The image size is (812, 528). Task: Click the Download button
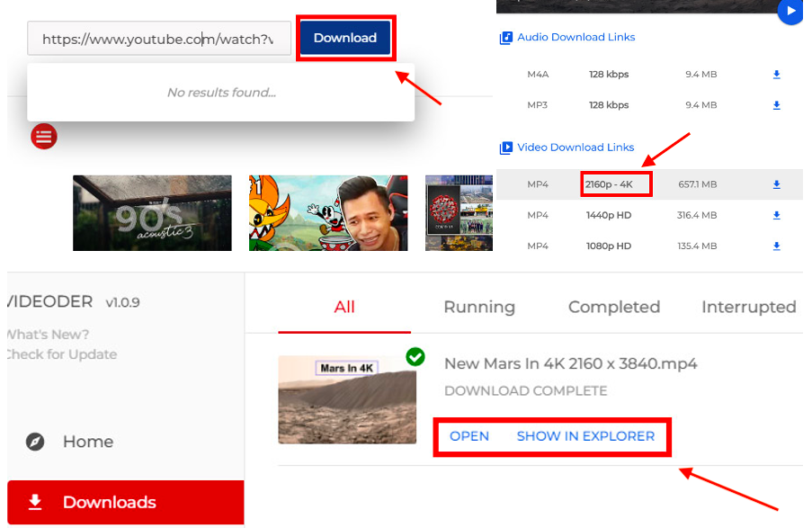coord(345,38)
